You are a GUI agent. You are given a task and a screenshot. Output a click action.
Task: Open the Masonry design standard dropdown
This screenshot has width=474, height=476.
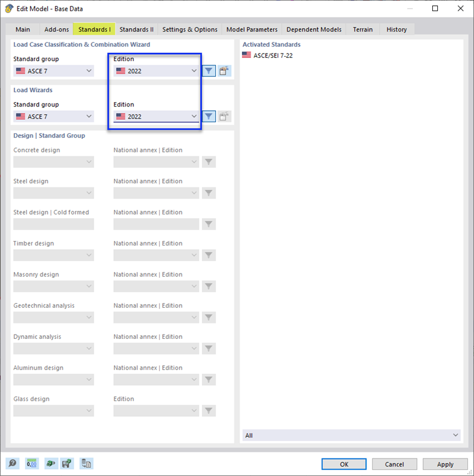point(54,286)
